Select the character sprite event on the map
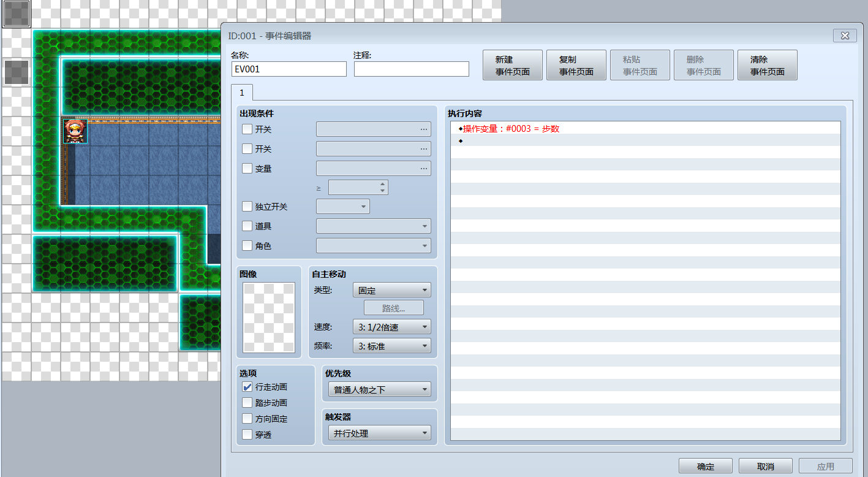Screen dimensions: 868x477 (x=75, y=131)
